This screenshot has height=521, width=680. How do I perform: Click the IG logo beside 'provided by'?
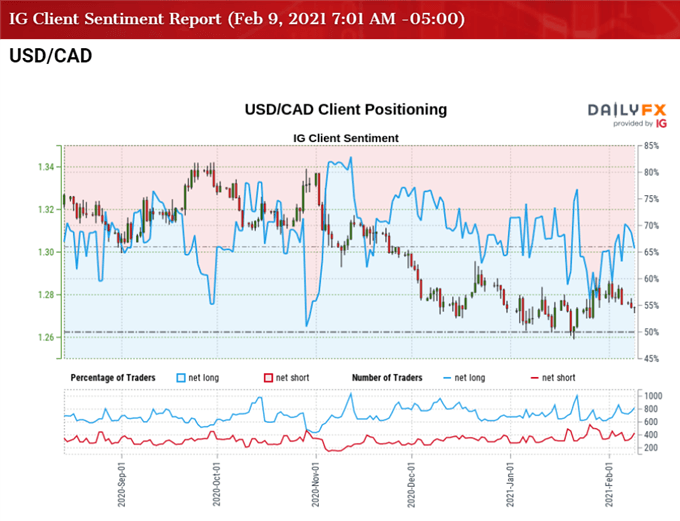tap(661, 124)
